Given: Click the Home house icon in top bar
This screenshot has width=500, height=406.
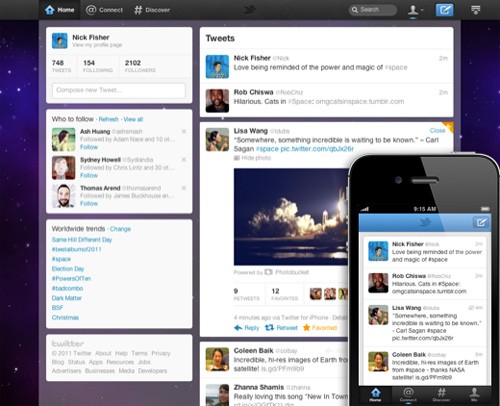Looking at the screenshot, I should 50,10.
